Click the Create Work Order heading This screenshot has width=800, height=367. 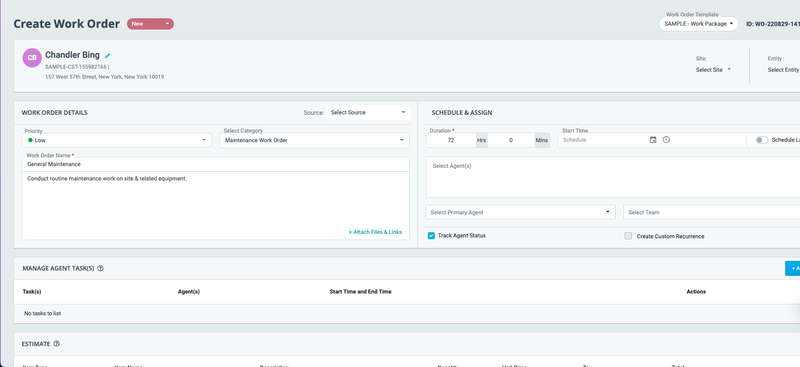click(x=67, y=24)
